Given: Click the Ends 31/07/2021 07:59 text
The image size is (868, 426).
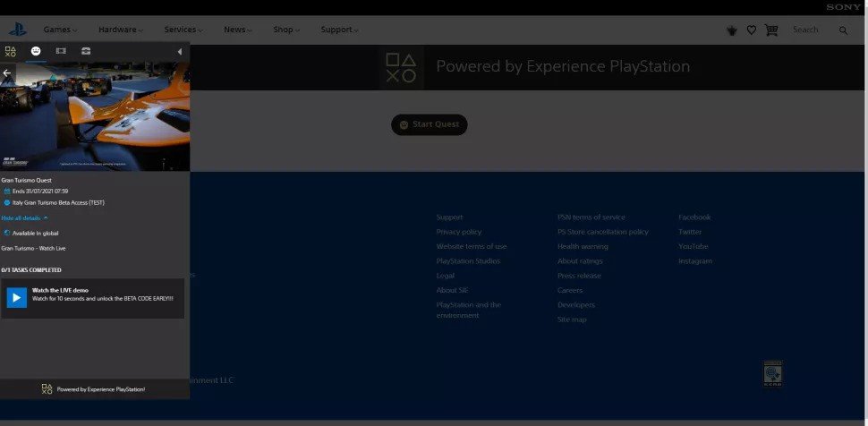Looking at the screenshot, I should coord(40,192).
